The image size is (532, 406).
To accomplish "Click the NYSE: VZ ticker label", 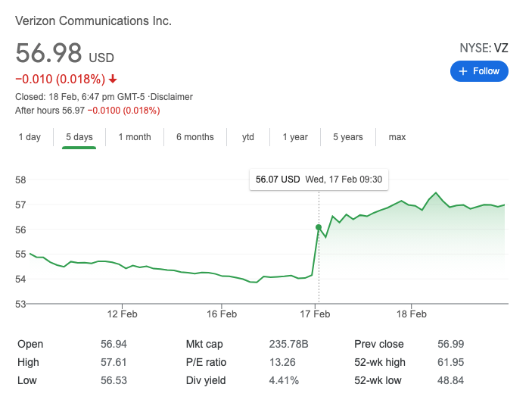I will 484,48.
